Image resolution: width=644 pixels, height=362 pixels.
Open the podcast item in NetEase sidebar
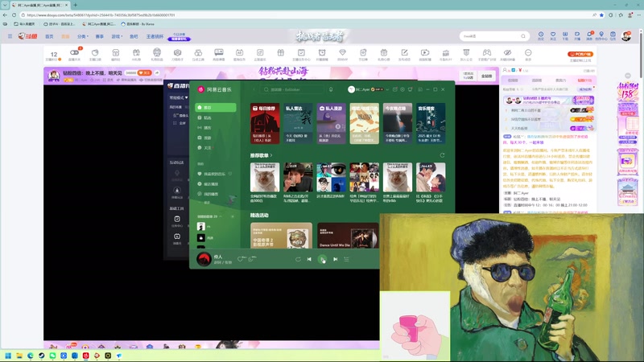tap(216, 128)
